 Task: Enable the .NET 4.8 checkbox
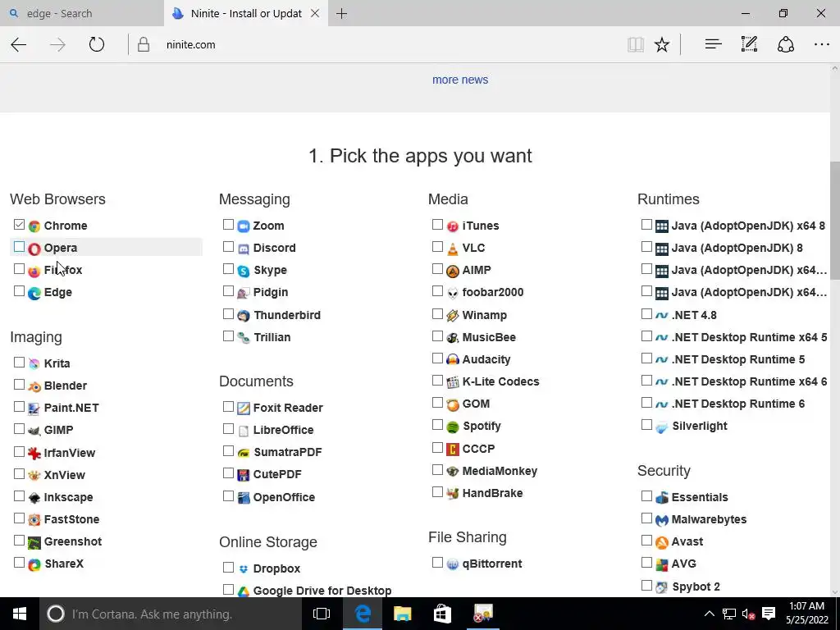click(646, 314)
